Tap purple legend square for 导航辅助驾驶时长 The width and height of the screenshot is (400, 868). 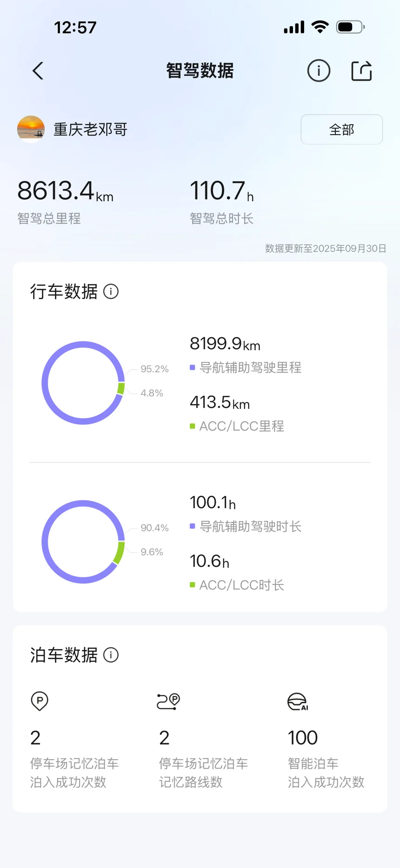tap(193, 527)
